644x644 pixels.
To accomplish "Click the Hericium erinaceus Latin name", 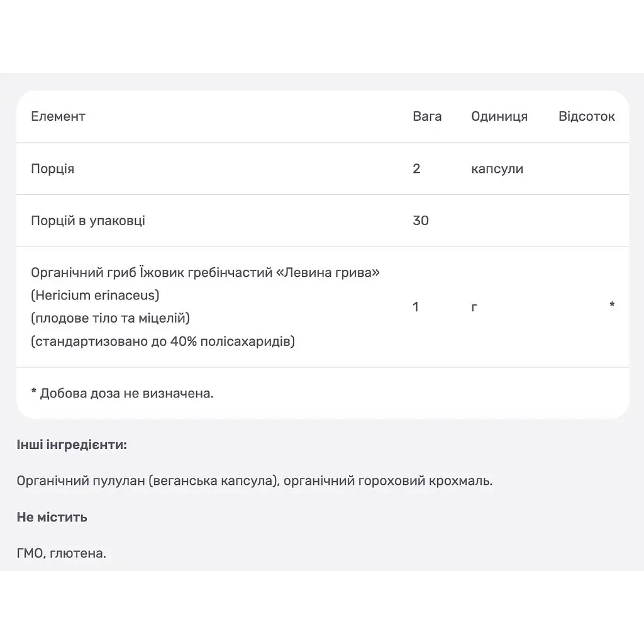I will (96, 296).
